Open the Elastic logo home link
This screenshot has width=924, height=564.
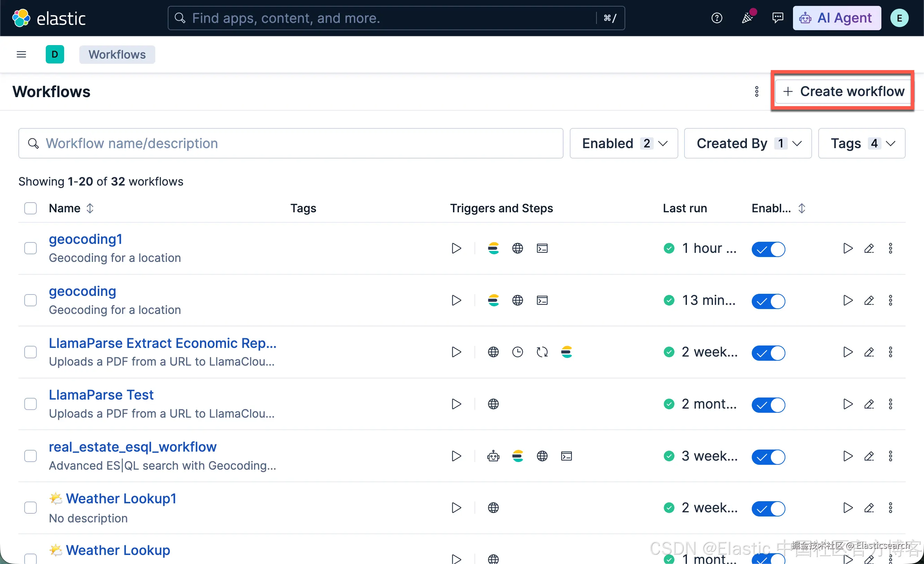[x=49, y=18]
